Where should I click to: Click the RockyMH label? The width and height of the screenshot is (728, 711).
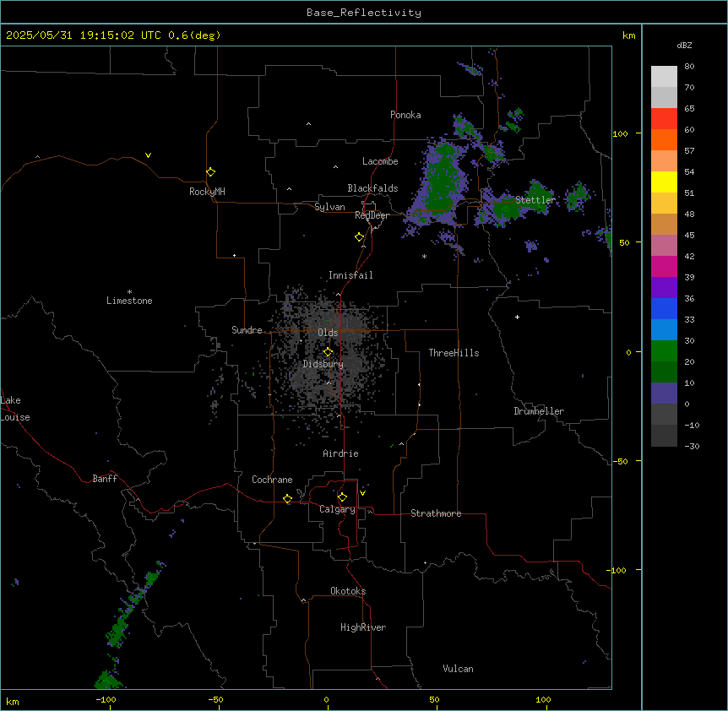pyautogui.click(x=207, y=192)
